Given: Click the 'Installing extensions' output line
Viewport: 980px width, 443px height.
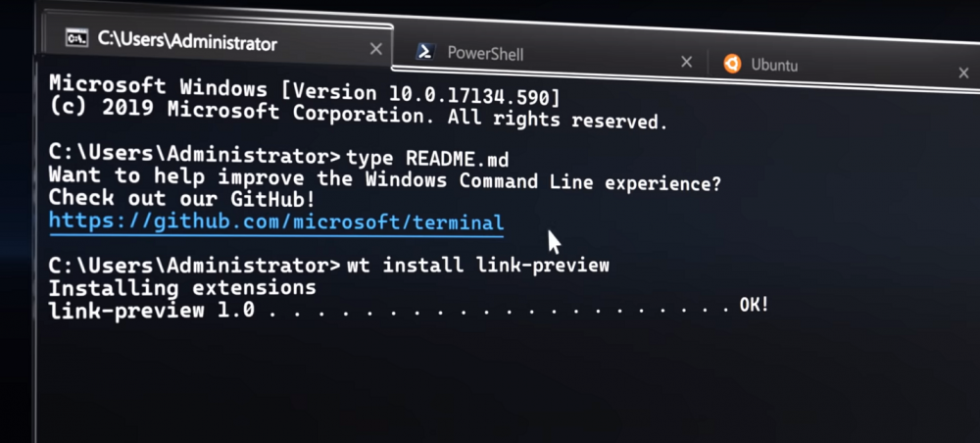Looking at the screenshot, I should 182,287.
